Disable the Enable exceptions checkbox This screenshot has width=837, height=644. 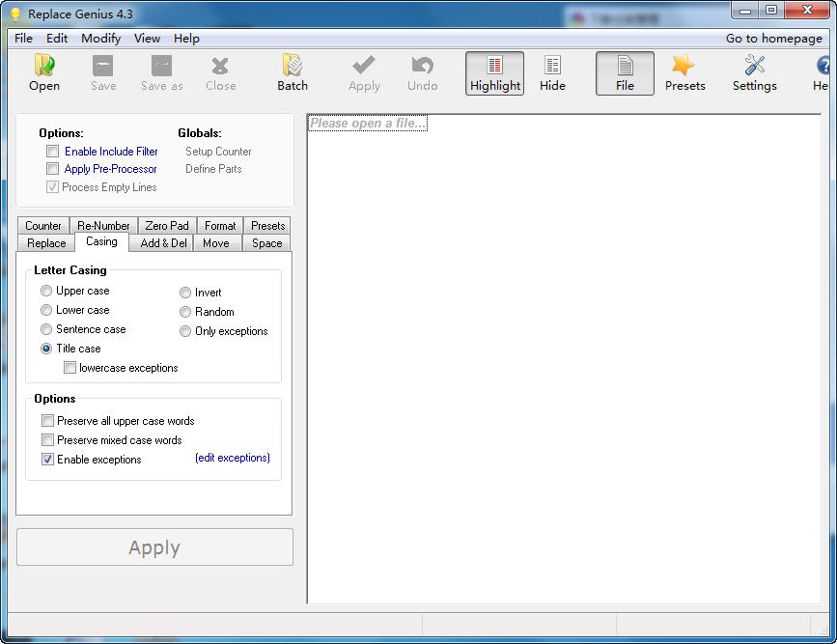[48, 460]
